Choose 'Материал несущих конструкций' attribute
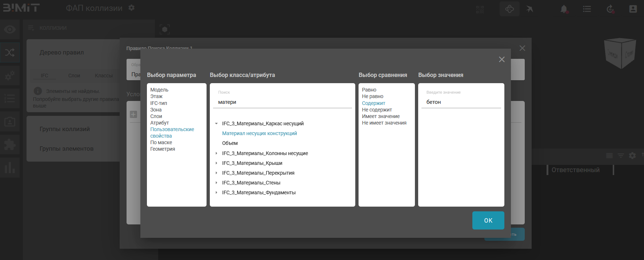 click(x=259, y=134)
